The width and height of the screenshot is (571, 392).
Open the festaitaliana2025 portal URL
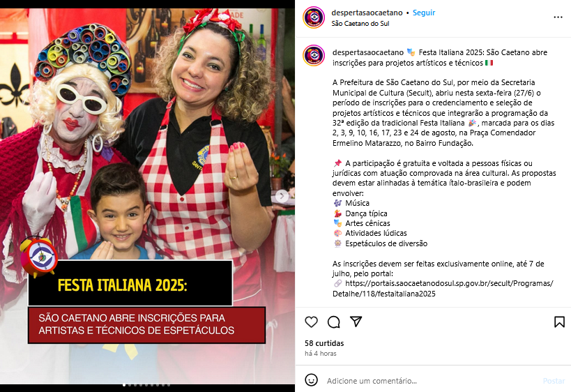(x=443, y=289)
